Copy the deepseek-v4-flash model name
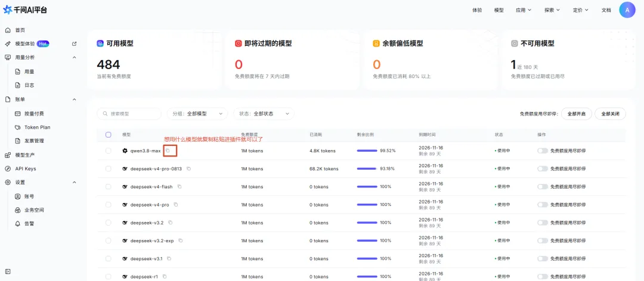Viewport: 644px width, 281px height. tap(179, 187)
